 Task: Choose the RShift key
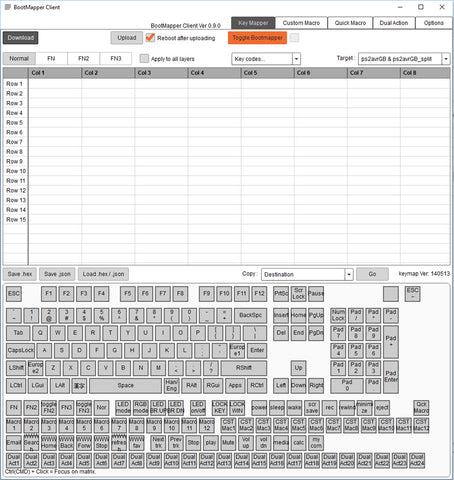[x=244, y=368]
